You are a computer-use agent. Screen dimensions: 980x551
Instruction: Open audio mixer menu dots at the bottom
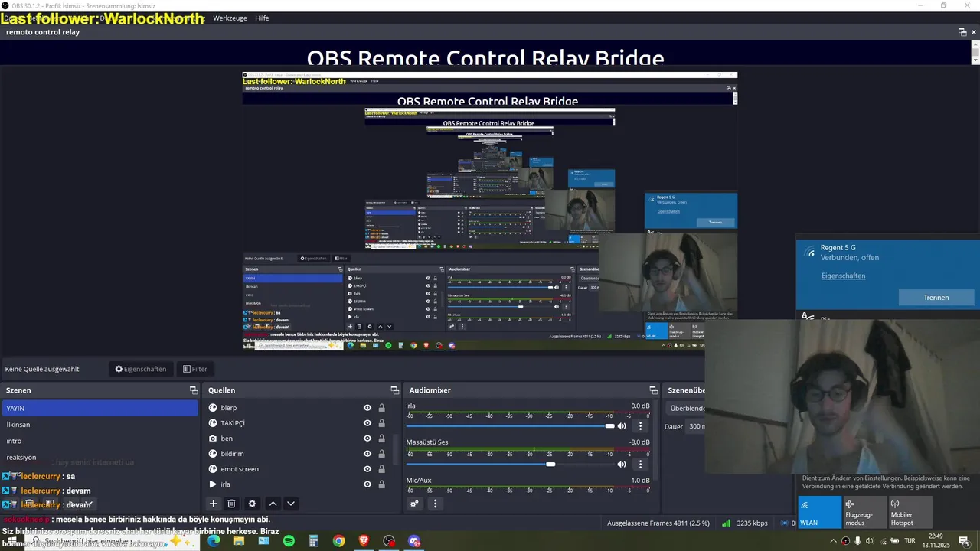click(435, 504)
